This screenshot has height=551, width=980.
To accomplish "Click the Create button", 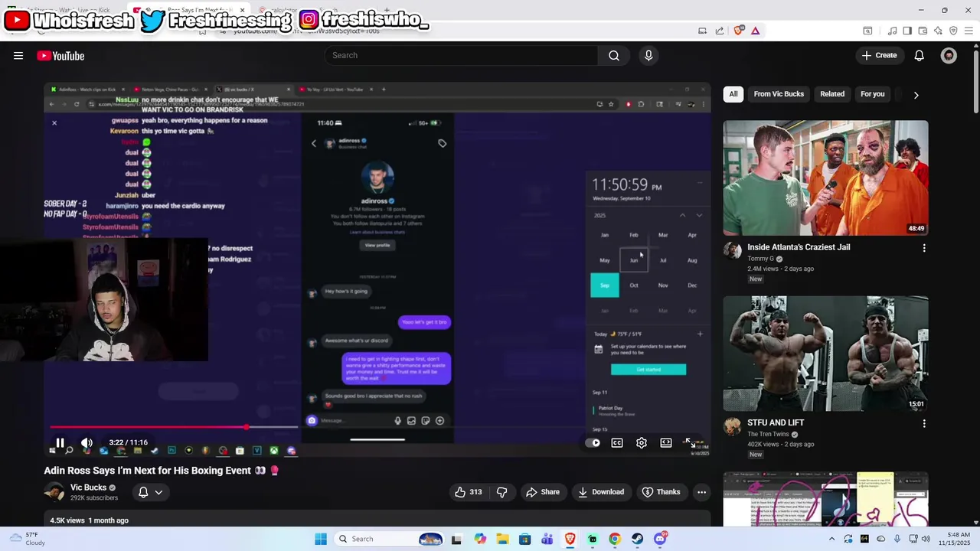I will 879,55.
